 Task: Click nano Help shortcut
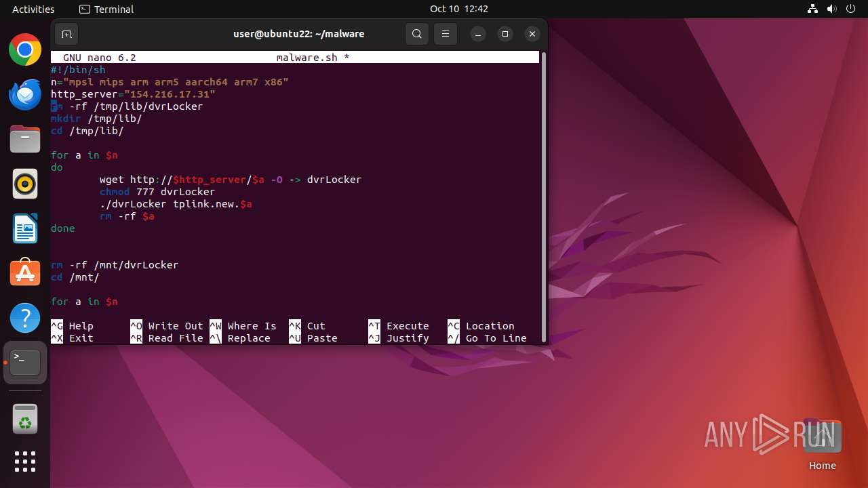pyautogui.click(x=72, y=326)
